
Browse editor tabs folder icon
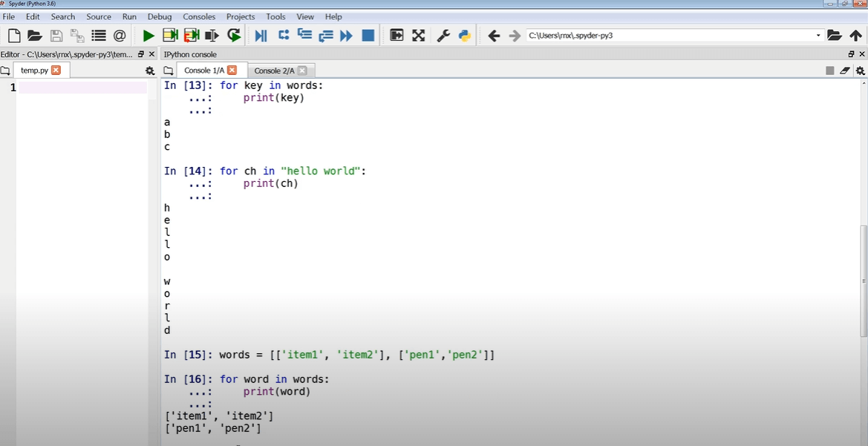[5, 70]
